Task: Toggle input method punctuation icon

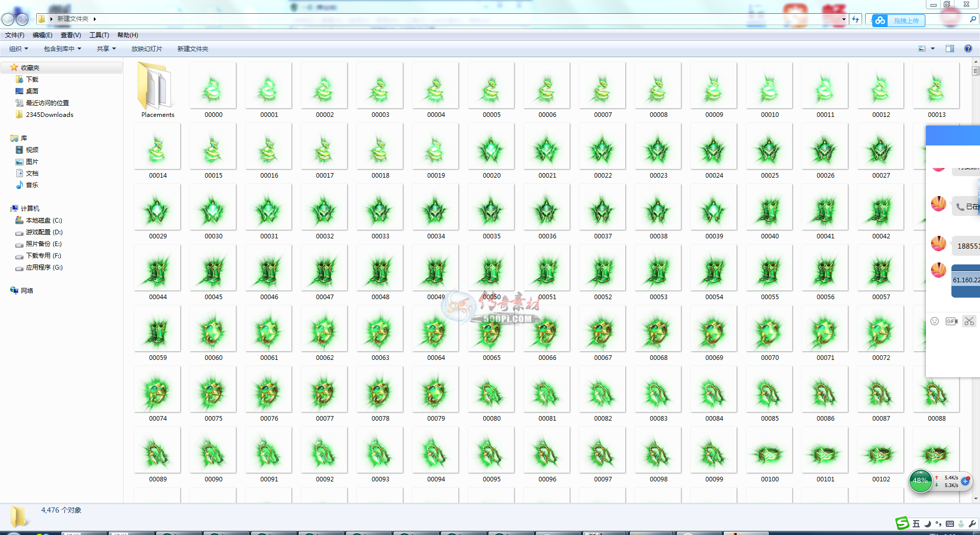Action: pyautogui.click(x=938, y=524)
